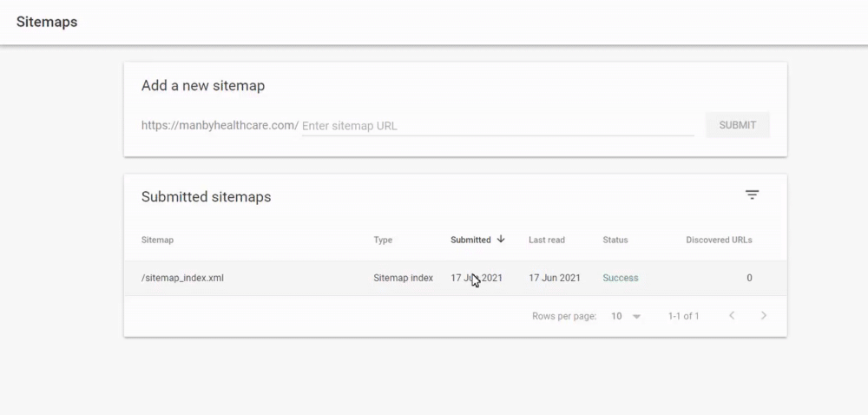Open the /sitemap_index.xml sitemap entry
The height and width of the screenshot is (415, 868).
coord(176,278)
